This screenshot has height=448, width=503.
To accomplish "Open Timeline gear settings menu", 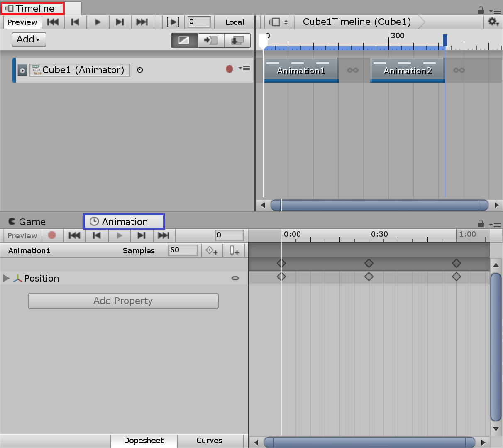I will click(x=493, y=22).
